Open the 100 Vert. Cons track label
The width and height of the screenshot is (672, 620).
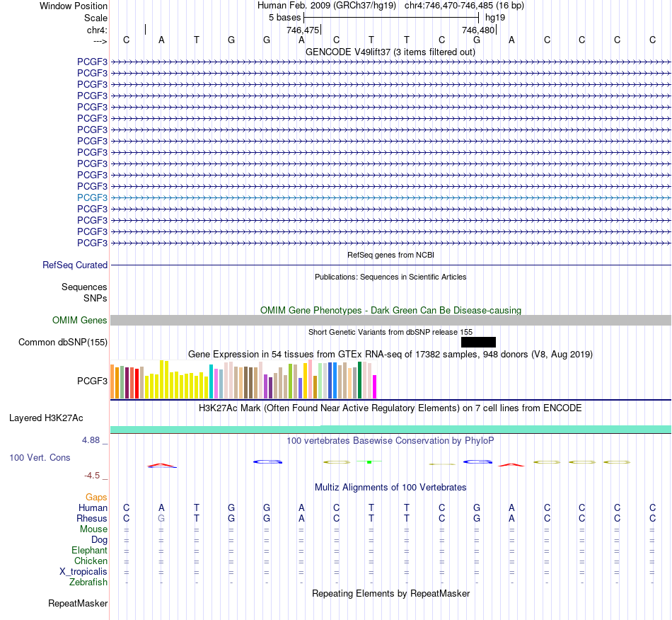(x=40, y=457)
